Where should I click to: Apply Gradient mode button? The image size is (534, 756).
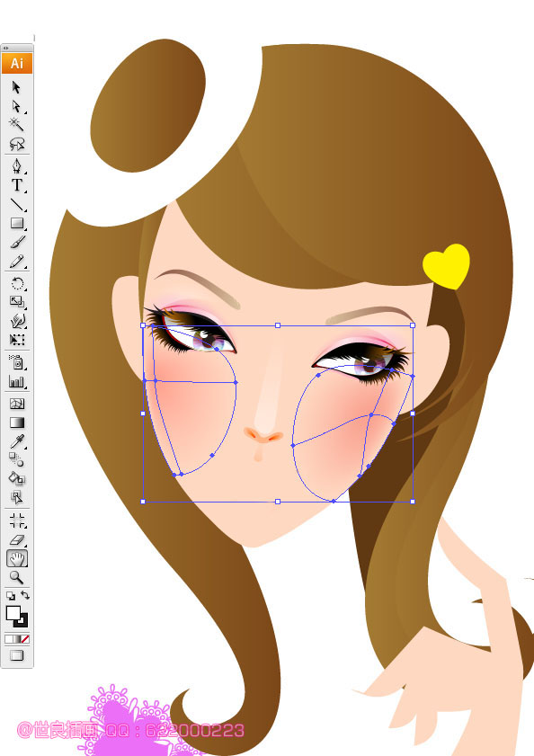tap(17, 639)
